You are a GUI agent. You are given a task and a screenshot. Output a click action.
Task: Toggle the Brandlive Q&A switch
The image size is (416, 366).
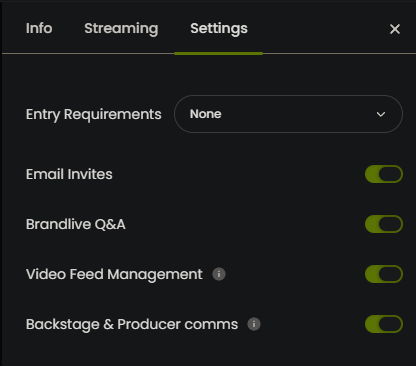pyautogui.click(x=384, y=224)
